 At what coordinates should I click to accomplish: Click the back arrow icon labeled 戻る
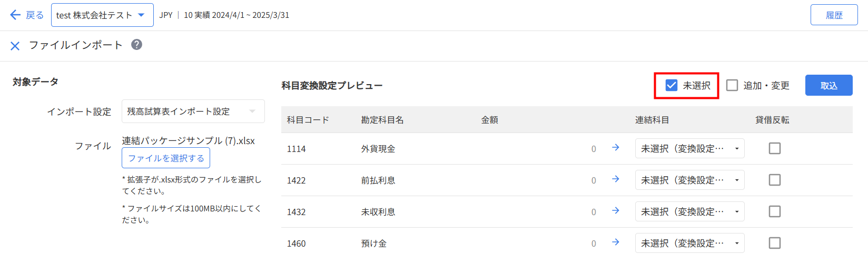coord(15,15)
